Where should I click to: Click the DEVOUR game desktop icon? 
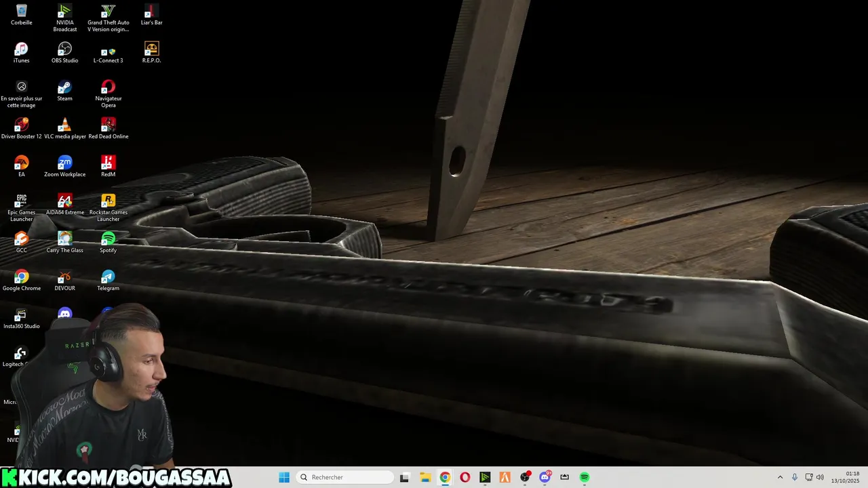click(65, 280)
